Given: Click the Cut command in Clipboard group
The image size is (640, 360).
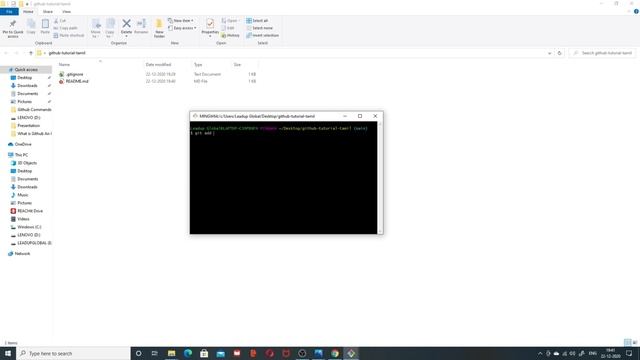Looking at the screenshot, I should click(x=60, y=20).
